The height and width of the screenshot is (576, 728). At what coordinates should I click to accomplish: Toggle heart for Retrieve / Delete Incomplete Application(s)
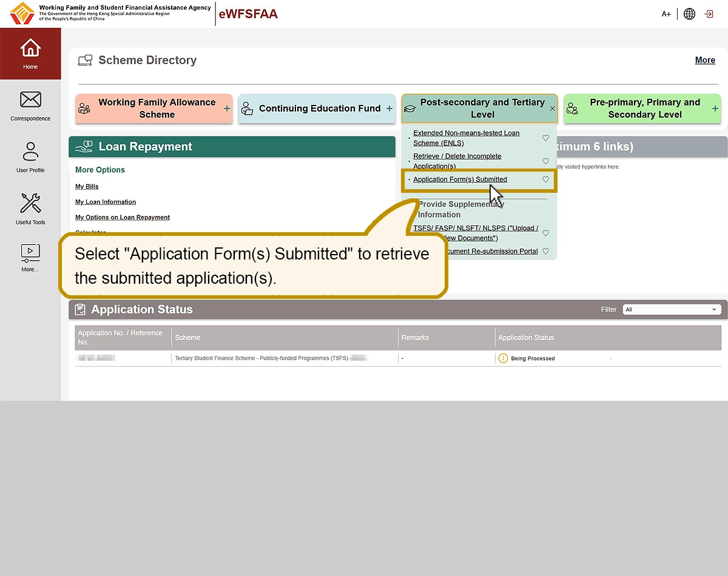click(545, 161)
